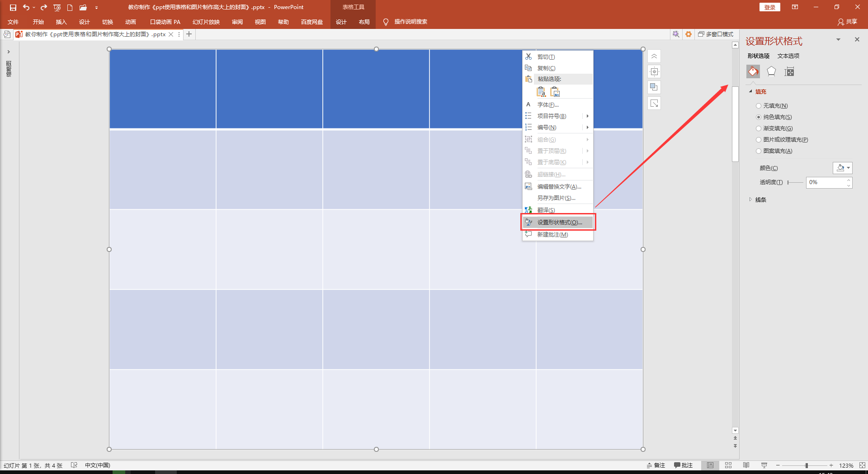Click 新建批注(M) in context menu
868x474 pixels.
558,235
